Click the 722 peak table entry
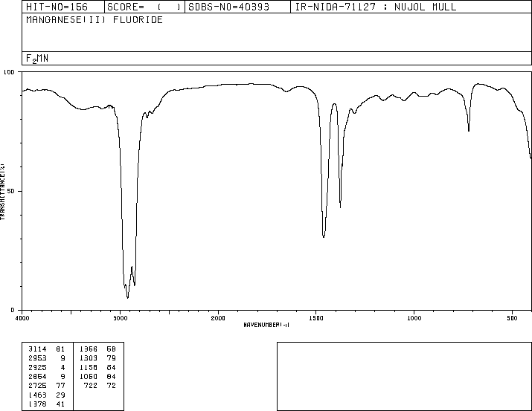 (x=91, y=386)
